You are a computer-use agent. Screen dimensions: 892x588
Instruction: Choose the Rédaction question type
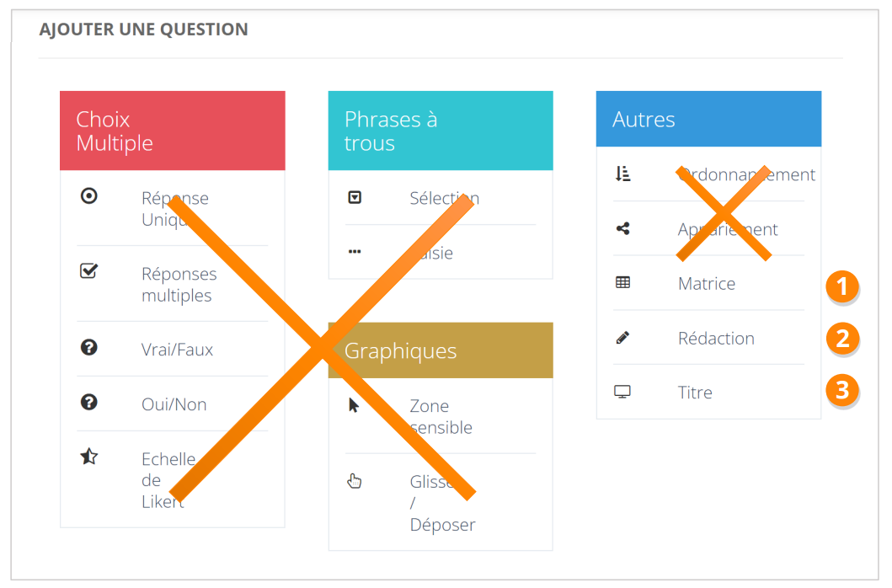(x=716, y=339)
